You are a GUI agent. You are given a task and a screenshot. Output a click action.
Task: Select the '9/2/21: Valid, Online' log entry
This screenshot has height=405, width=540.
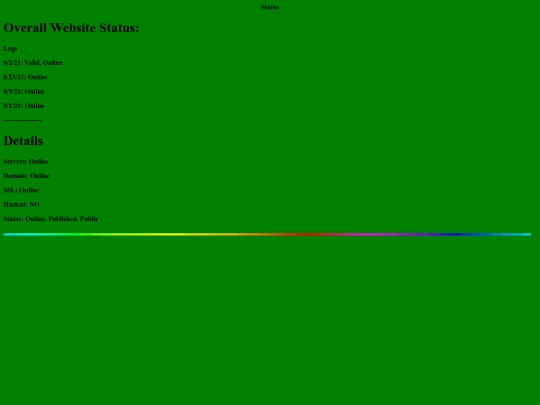[x=33, y=63]
